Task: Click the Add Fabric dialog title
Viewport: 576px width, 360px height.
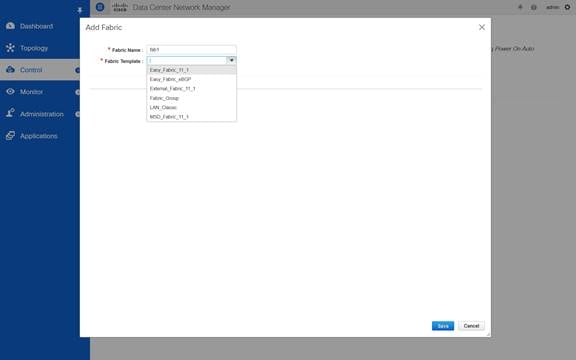Action: [104, 28]
